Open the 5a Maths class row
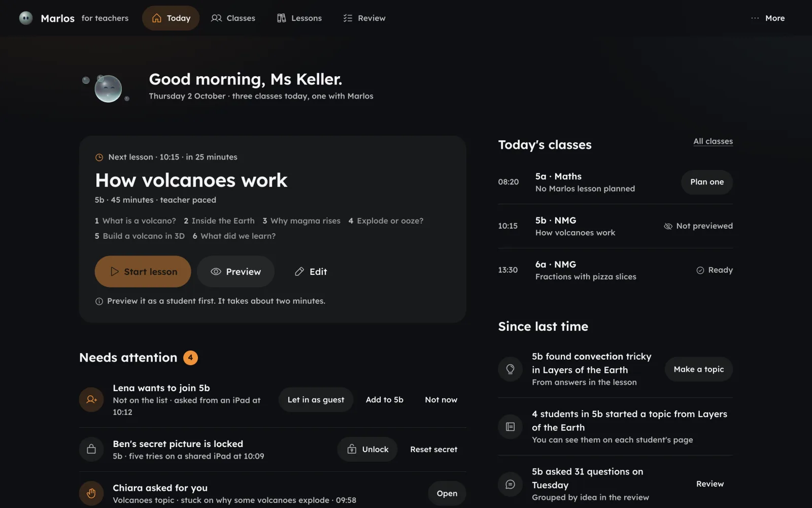 (616, 182)
